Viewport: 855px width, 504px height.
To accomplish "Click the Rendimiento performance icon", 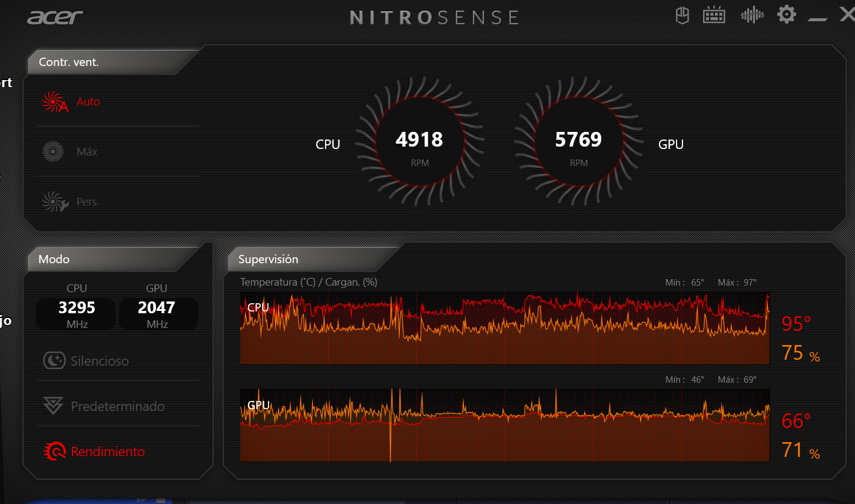I will [55, 452].
